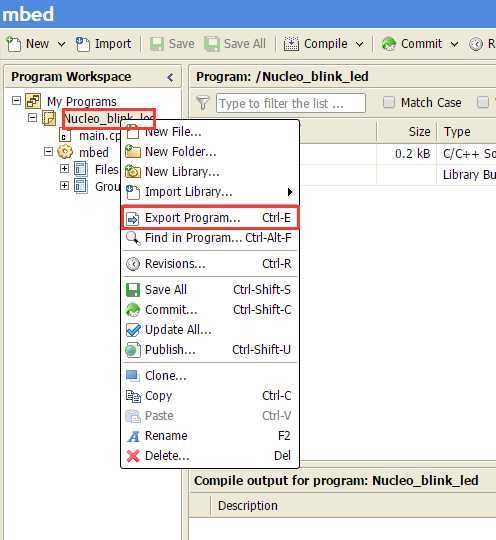Select main.cpp file in the tree
496x540 pixels.
click(99, 136)
